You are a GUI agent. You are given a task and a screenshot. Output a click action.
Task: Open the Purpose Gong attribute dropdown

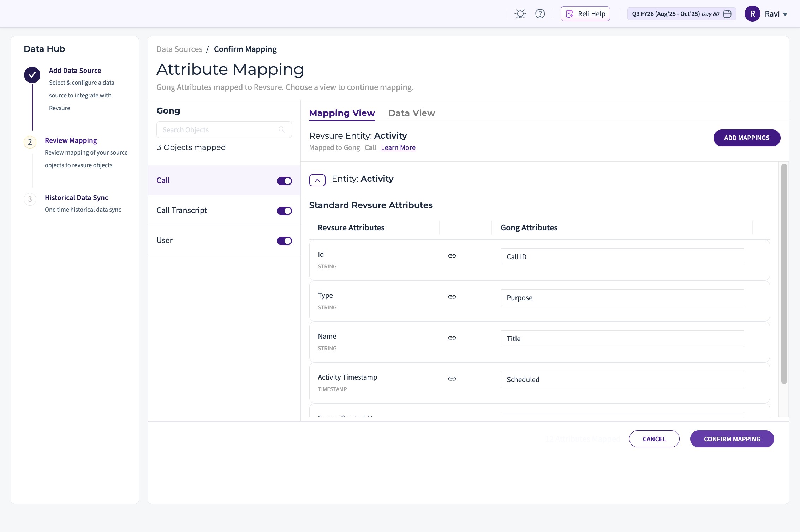(x=622, y=298)
